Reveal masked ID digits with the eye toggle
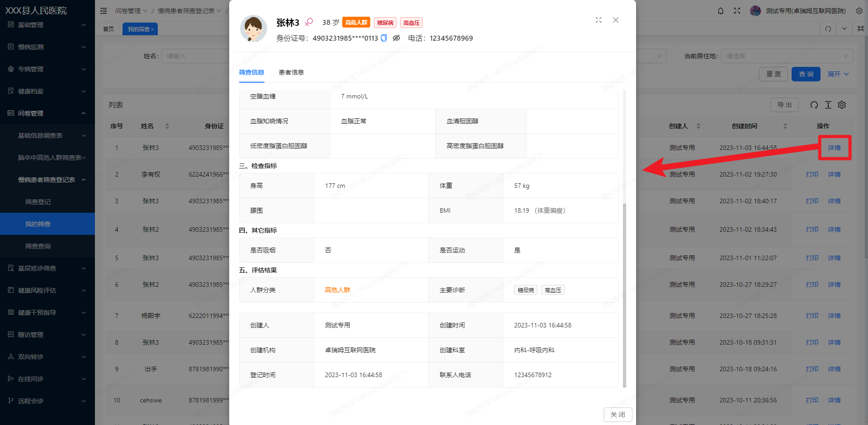 coord(396,38)
